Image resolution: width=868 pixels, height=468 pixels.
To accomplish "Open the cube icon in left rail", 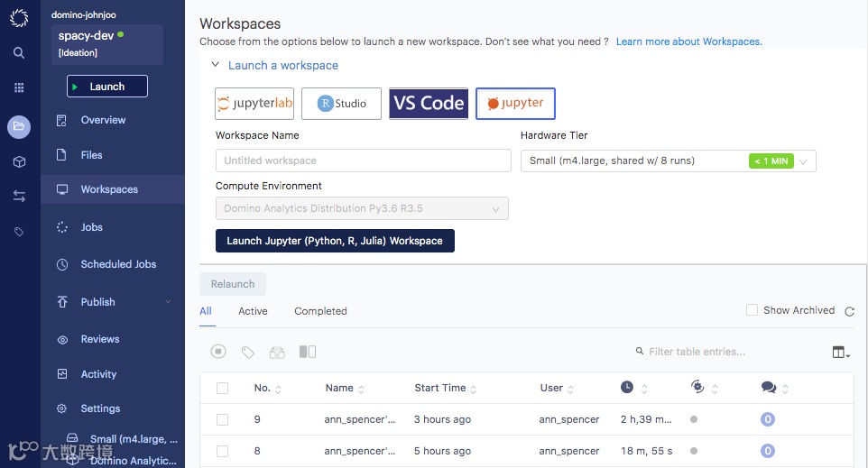I will point(19,161).
